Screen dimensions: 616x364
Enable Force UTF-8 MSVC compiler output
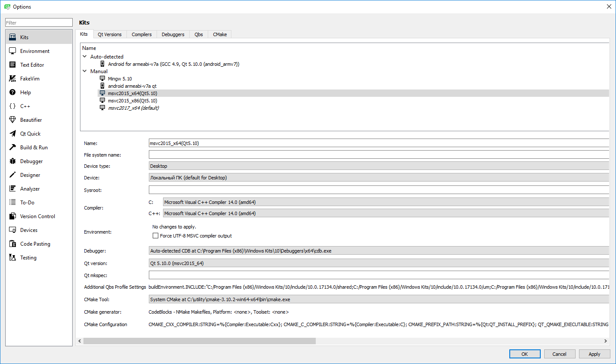coord(156,236)
